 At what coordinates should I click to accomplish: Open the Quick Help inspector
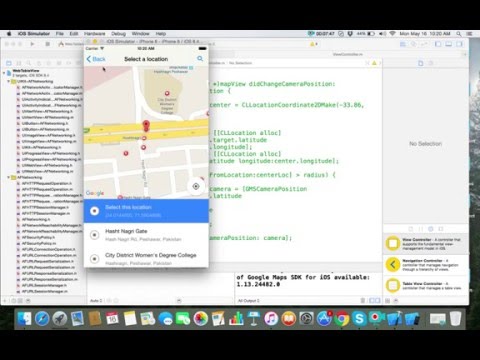click(x=431, y=63)
